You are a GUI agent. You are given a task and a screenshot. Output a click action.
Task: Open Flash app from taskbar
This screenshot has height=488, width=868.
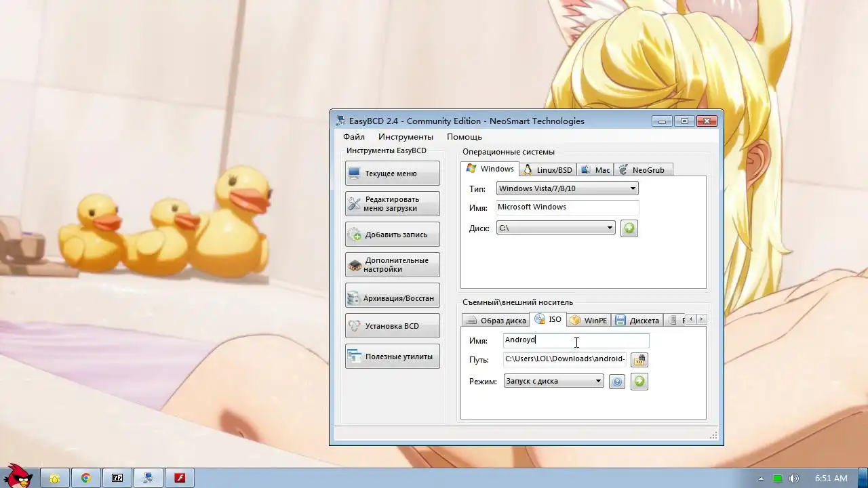[180, 478]
